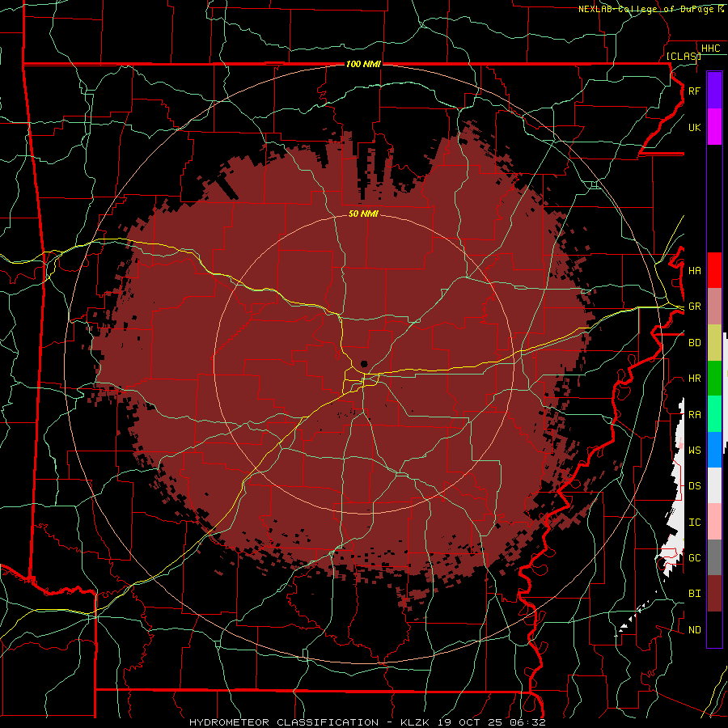Click the 50 NMI range ring label
Viewport: 728px width, 728px height.
pyautogui.click(x=363, y=214)
